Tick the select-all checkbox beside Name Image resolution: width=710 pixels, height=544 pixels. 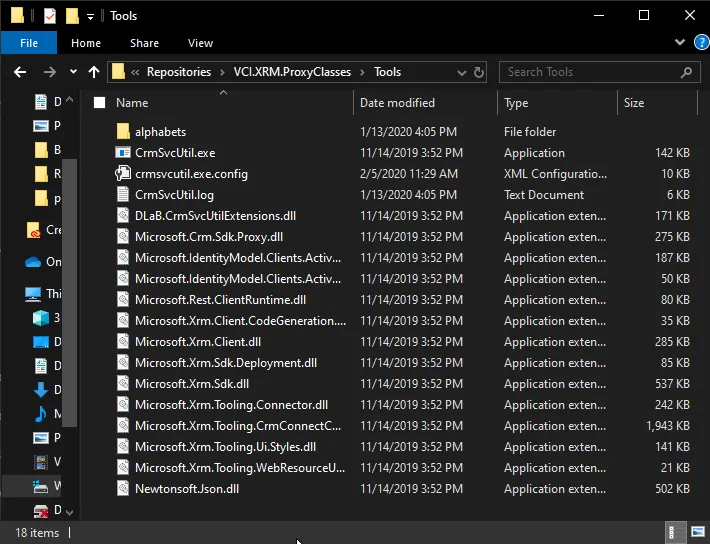(99, 103)
